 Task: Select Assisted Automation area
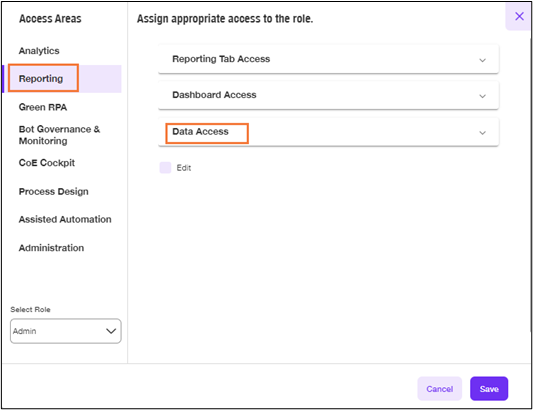65,219
